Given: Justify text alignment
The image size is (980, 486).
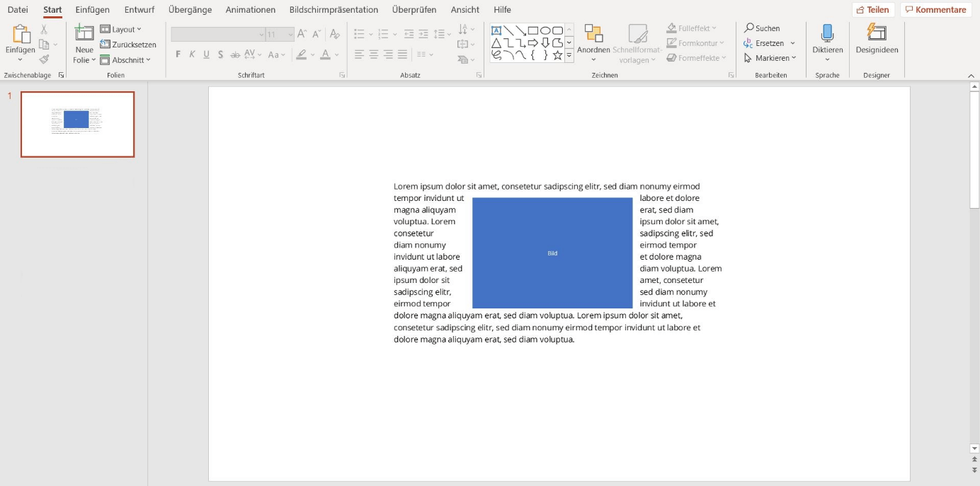Looking at the screenshot, I should click(x=403, y=54).
